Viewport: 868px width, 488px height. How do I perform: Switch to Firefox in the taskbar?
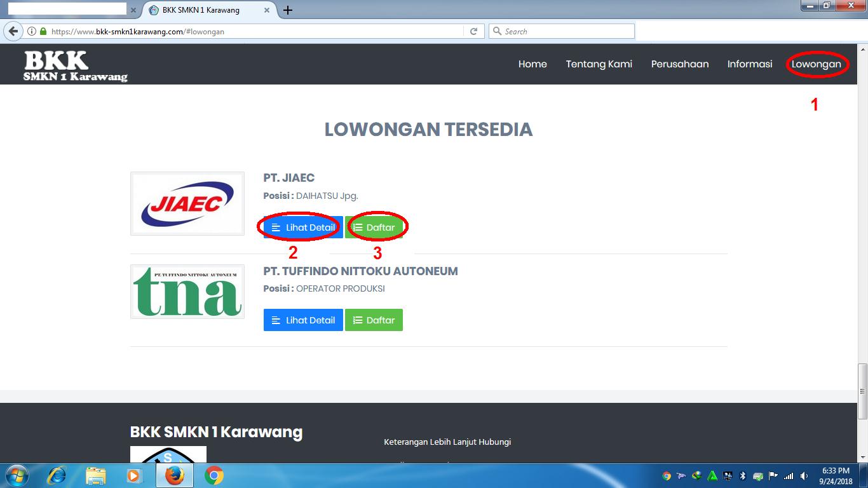(x=174, y=475)
